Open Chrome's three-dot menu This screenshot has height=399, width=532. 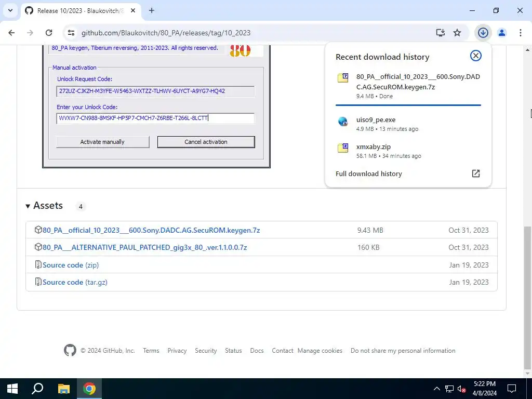tap(520, 33)
